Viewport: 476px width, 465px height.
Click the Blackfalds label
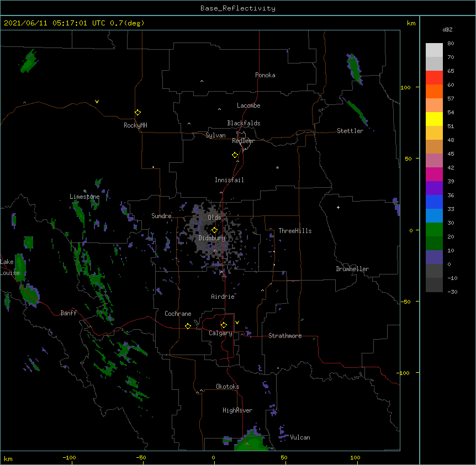(244, 123)
